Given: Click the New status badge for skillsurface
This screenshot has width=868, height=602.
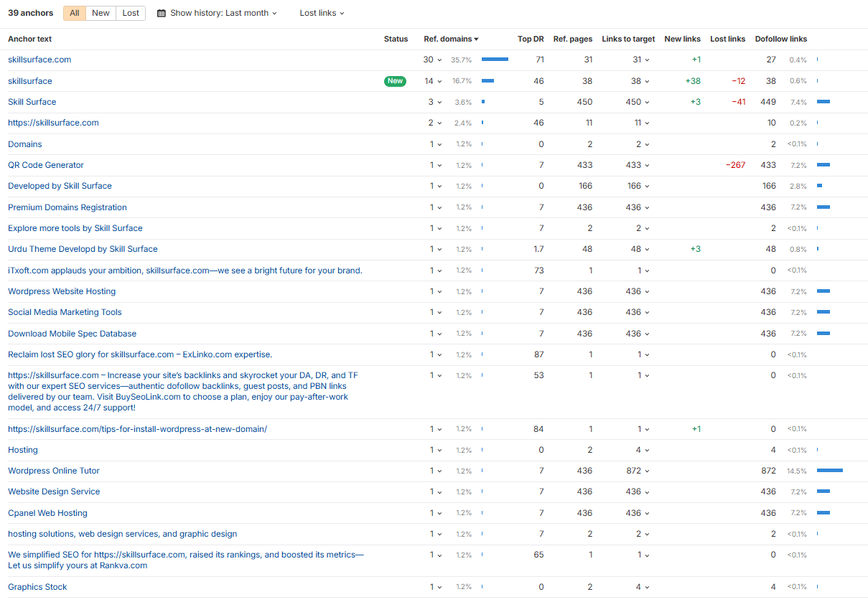Looking at the screenshot, I should (395, 81).
